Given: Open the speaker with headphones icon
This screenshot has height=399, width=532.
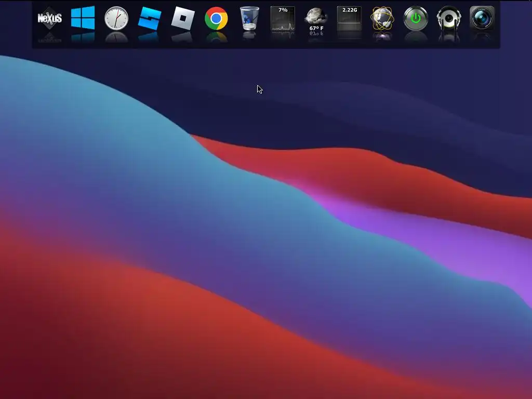Looking at the screenshot, I should coord(449,18).
